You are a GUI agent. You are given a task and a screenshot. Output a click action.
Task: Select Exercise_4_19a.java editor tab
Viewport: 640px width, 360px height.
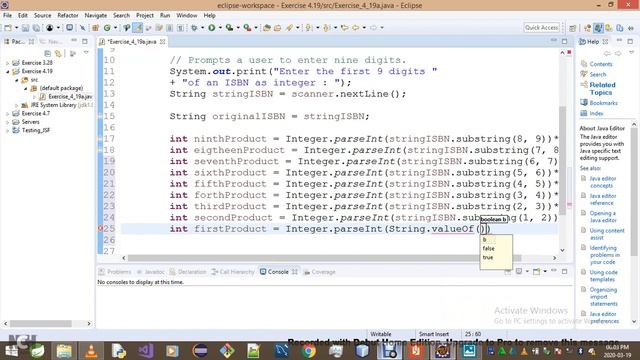click(x=131, y=42)
